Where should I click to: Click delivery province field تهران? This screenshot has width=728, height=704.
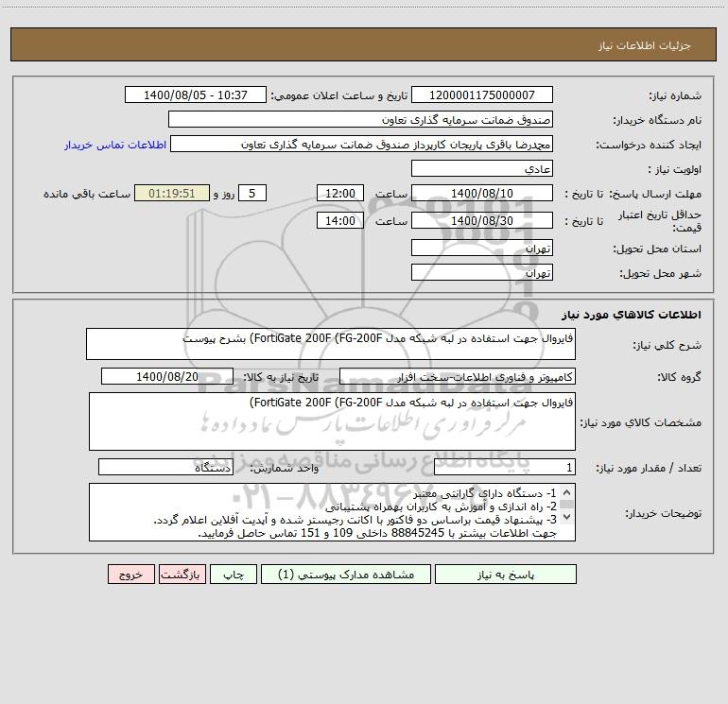[482, 249]
